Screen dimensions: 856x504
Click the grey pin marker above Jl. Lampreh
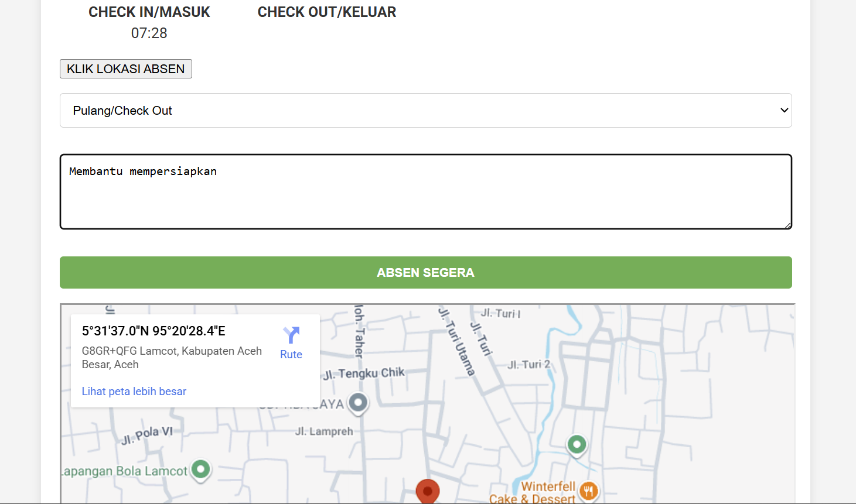358,403
